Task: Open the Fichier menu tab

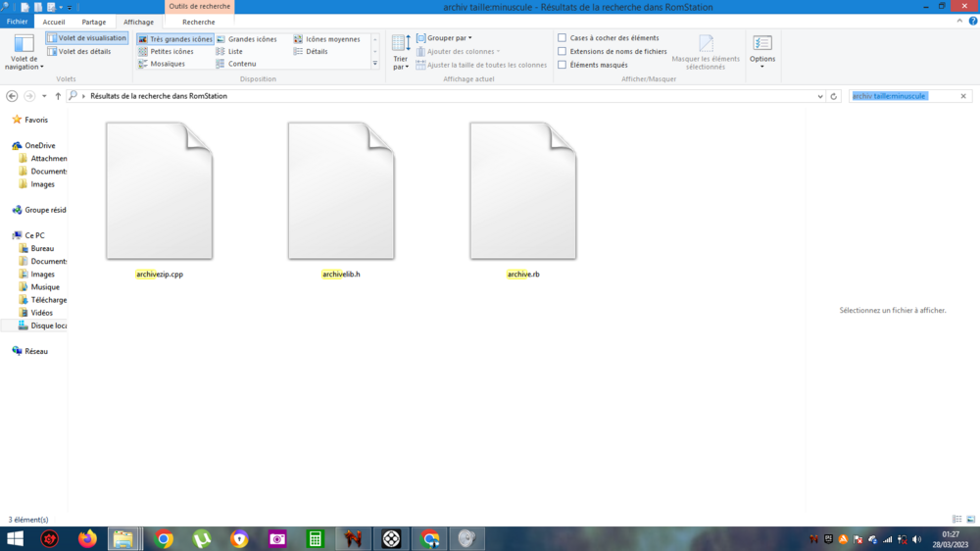Action: [18, 22]
